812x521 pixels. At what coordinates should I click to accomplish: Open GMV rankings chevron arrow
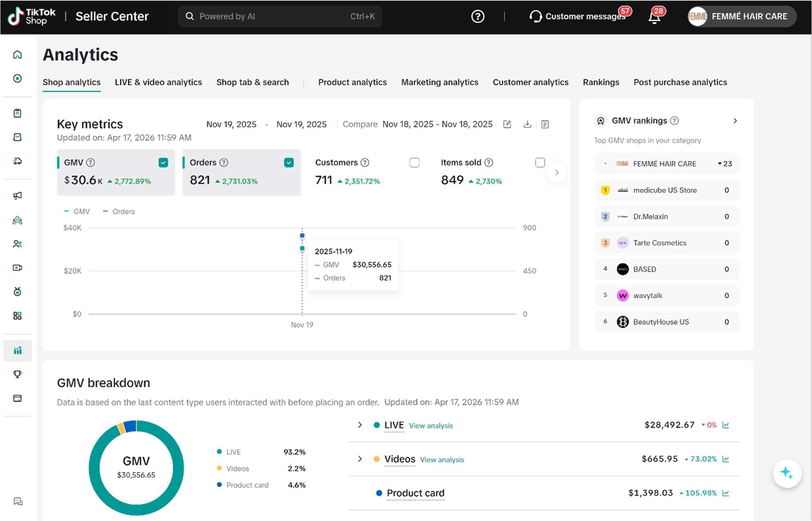click(x=735, y=121)
